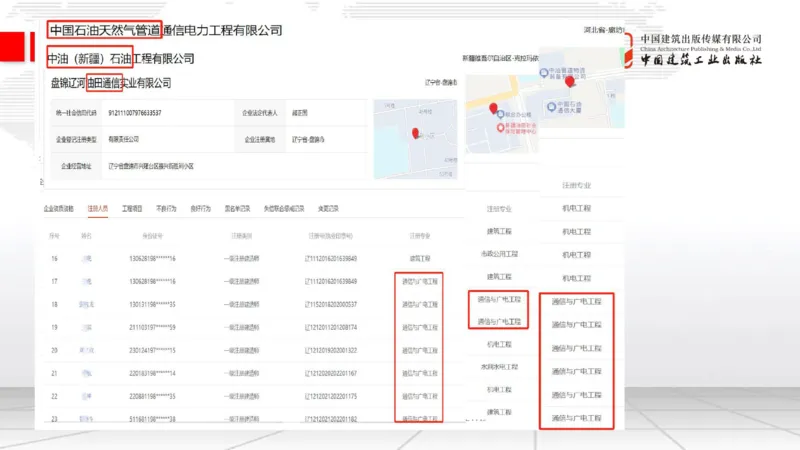
Task: Click the 企业登记注册类型 label cell
Action: (x=76, y=139)
